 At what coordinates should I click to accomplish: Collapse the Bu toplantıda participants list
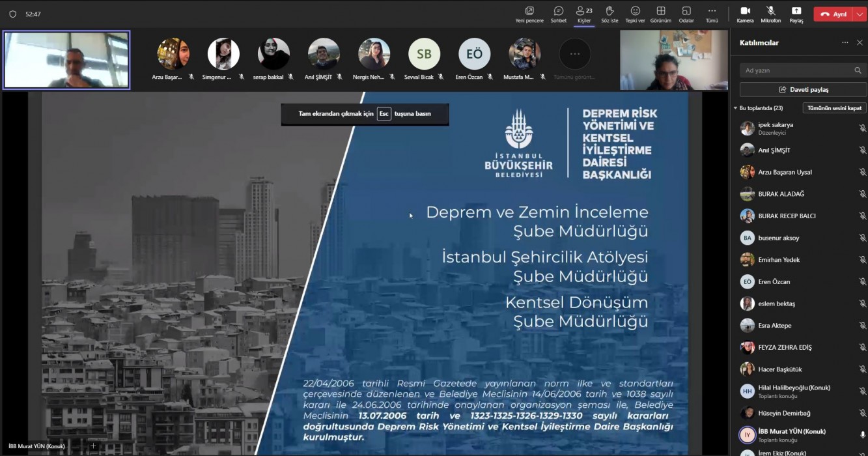(736, 108)
